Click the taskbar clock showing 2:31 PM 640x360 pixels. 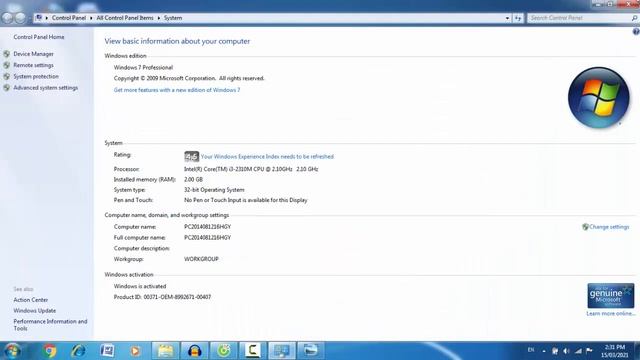pyautogui.click(x=615, y=351)
